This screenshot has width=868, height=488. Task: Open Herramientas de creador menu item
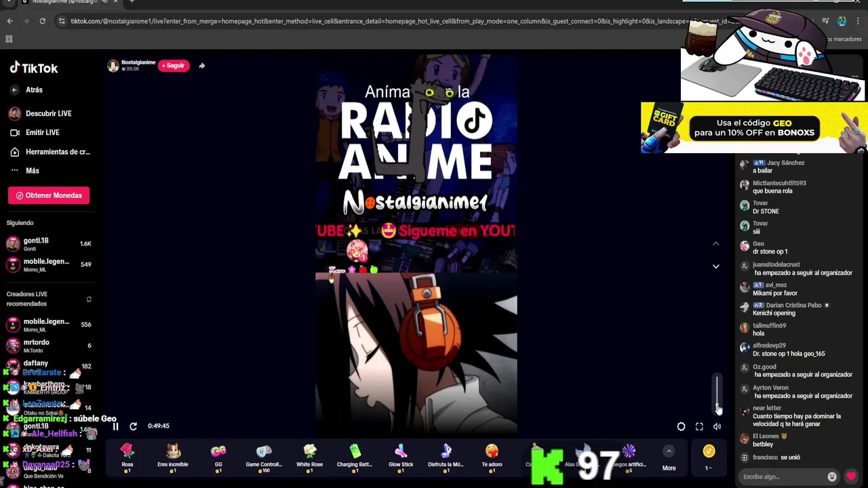click(x=50, y=152)
